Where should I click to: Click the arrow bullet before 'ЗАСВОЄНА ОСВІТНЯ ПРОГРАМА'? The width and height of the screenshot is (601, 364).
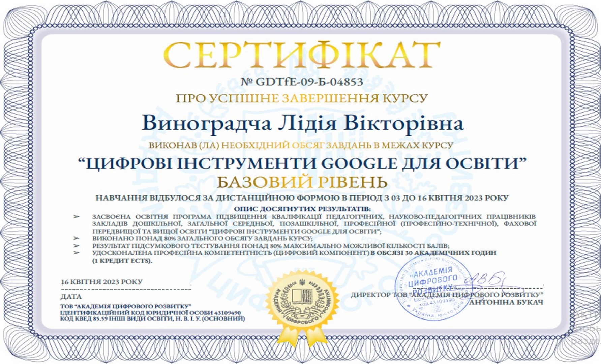(x=77, y=216)
